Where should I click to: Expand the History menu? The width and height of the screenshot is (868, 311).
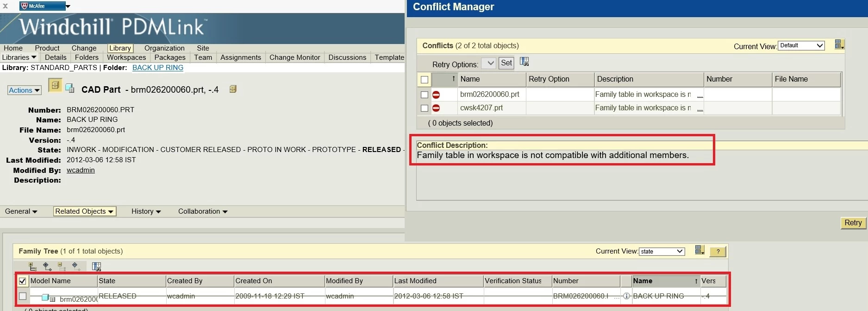[x=146, y=211]
